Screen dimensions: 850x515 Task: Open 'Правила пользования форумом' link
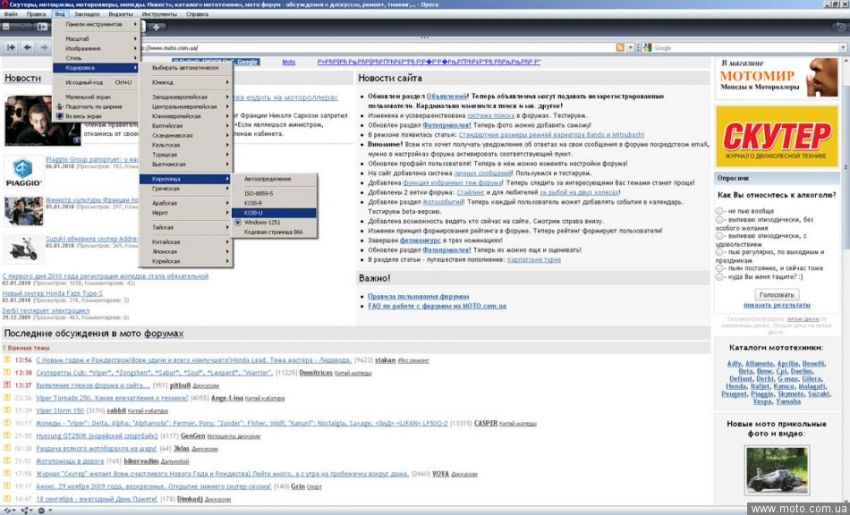tap(418, 297)
